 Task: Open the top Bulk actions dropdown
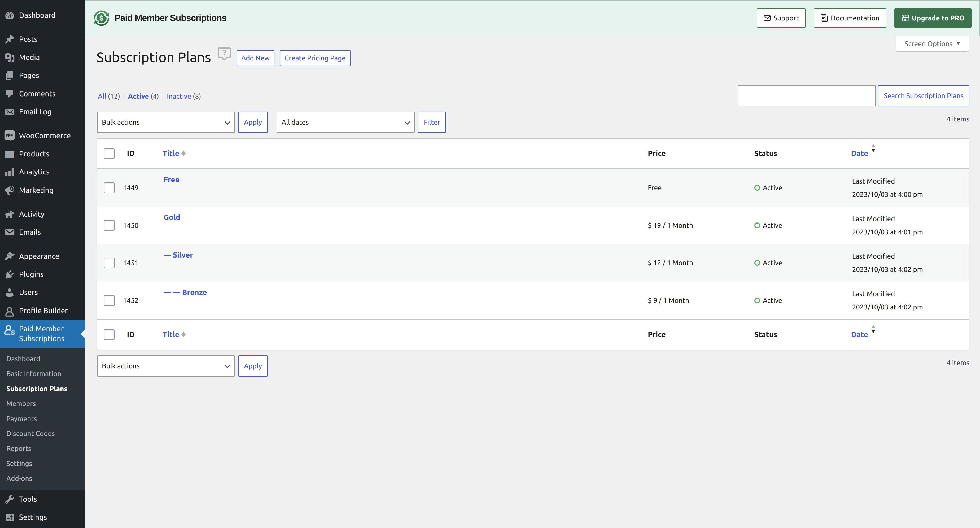(x=165, y=122)
